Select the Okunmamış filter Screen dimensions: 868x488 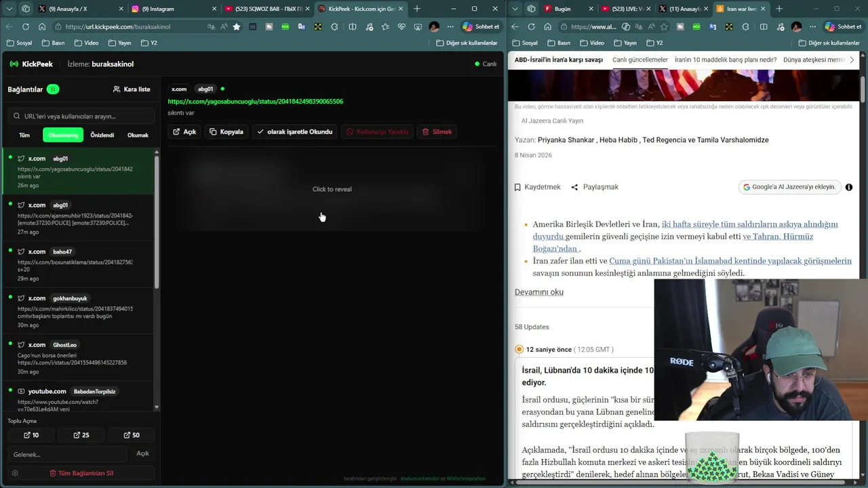tap(63, 135)
